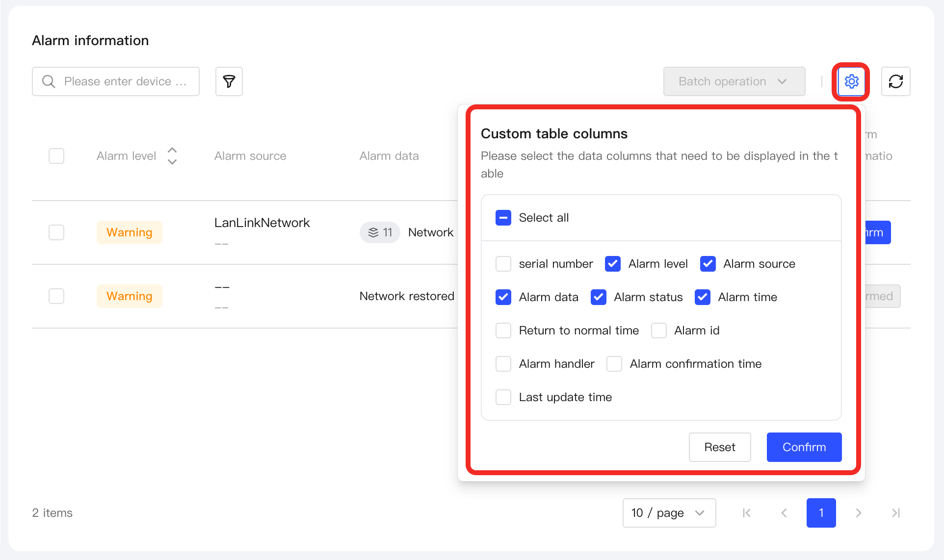Go to next page arrow
The width and height of the screenshot is (944, 560).
(x=859, y=513)
